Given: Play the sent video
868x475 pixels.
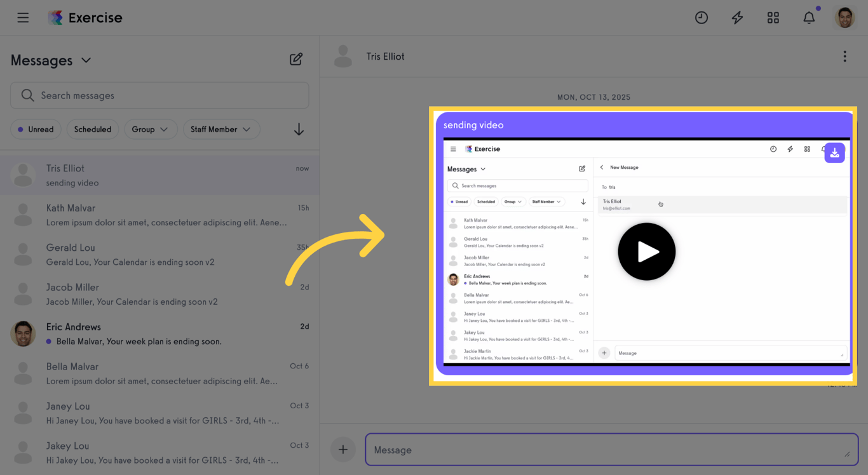Looking at the screenshot, I should (x=647, y=251).
